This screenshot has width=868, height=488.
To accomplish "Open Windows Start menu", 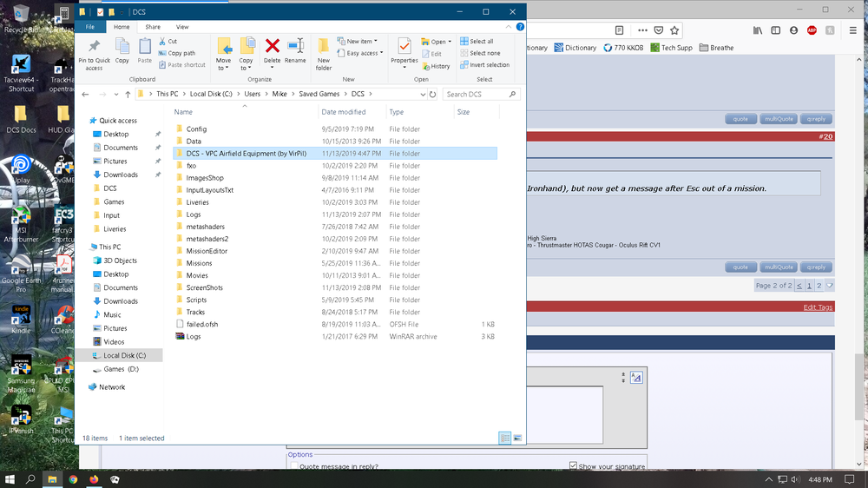I will (x=10, y=479).
